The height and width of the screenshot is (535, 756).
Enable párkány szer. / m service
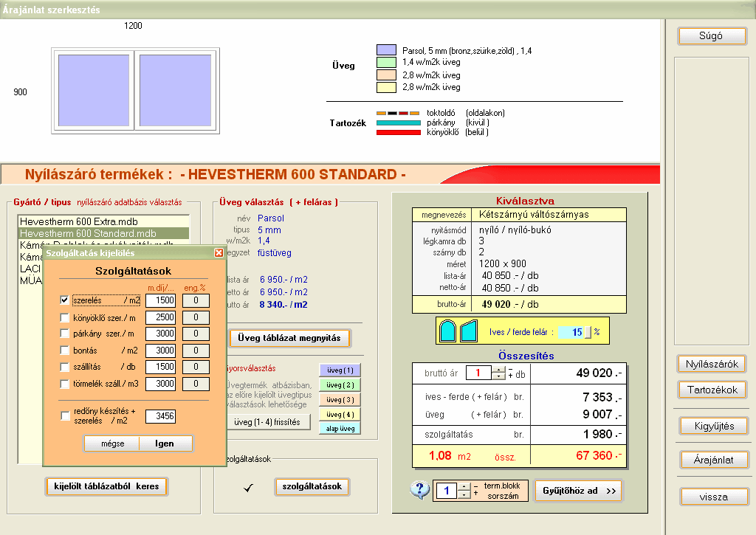point(64,333)
